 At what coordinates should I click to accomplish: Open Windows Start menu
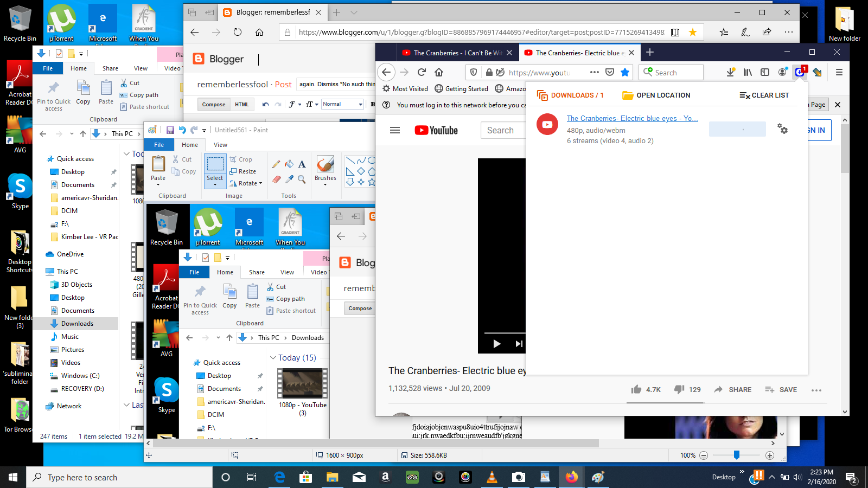(x=13, y=477)
